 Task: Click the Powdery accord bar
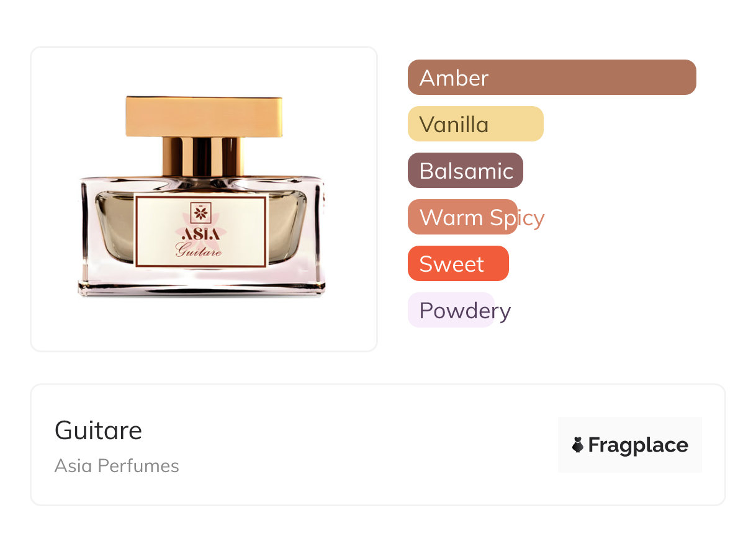point(451,310)
